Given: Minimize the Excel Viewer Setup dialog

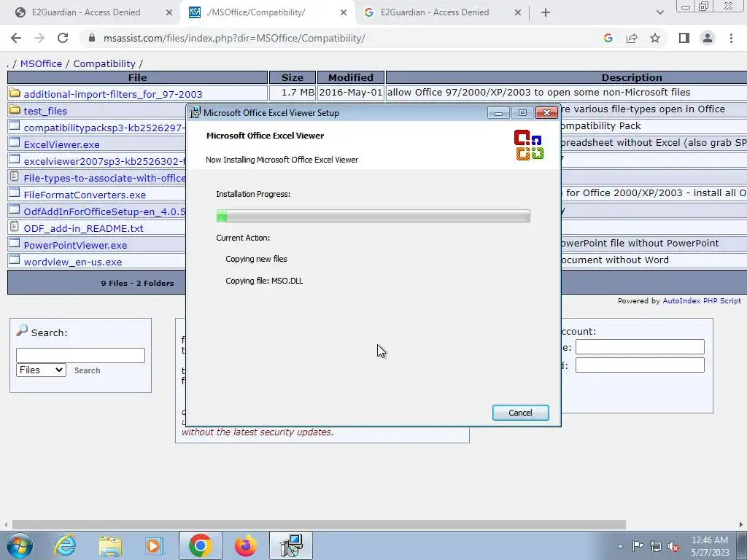Looking at the screenshot, I should pyautogui.click(x=498, y=113).
